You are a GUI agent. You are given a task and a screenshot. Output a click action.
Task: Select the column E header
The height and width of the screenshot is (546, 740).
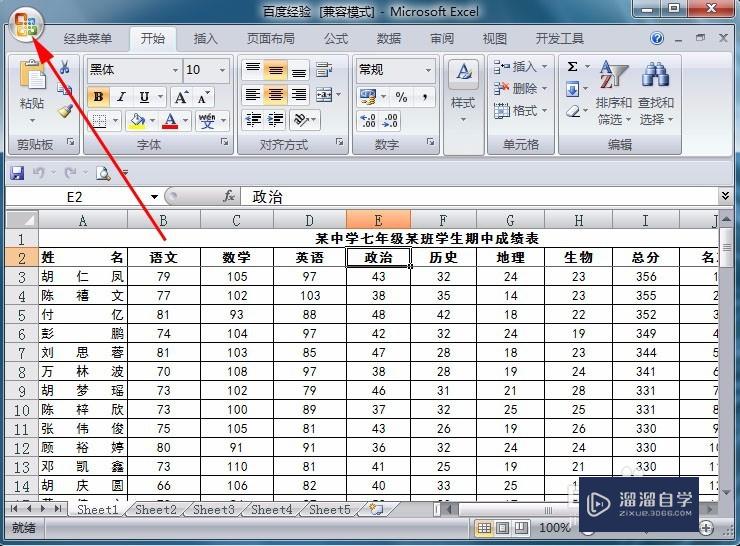378,220
